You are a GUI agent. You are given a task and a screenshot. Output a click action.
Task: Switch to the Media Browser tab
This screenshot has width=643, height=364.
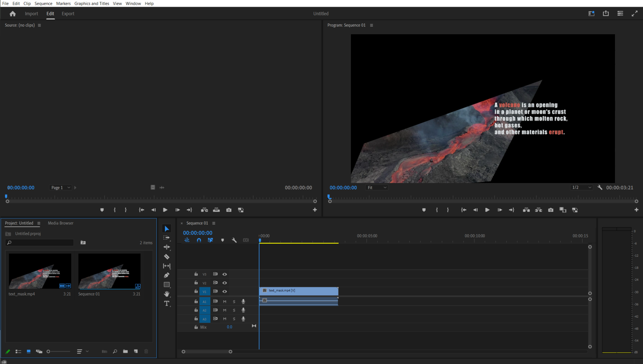(x=61, y=223)
